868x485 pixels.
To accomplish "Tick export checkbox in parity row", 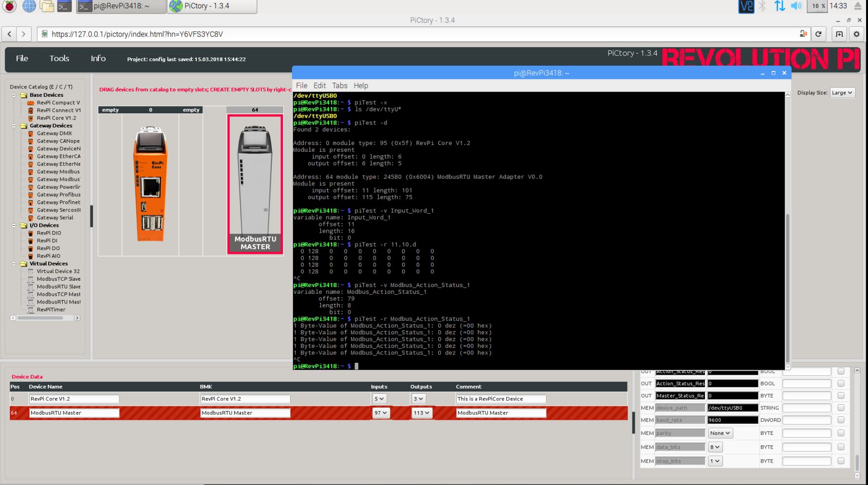I will pos(841,433).
